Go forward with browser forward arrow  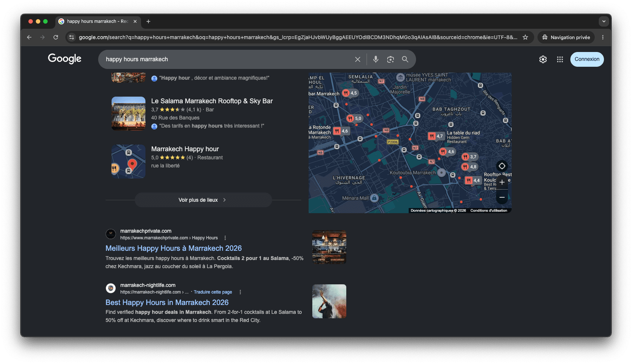42,37
